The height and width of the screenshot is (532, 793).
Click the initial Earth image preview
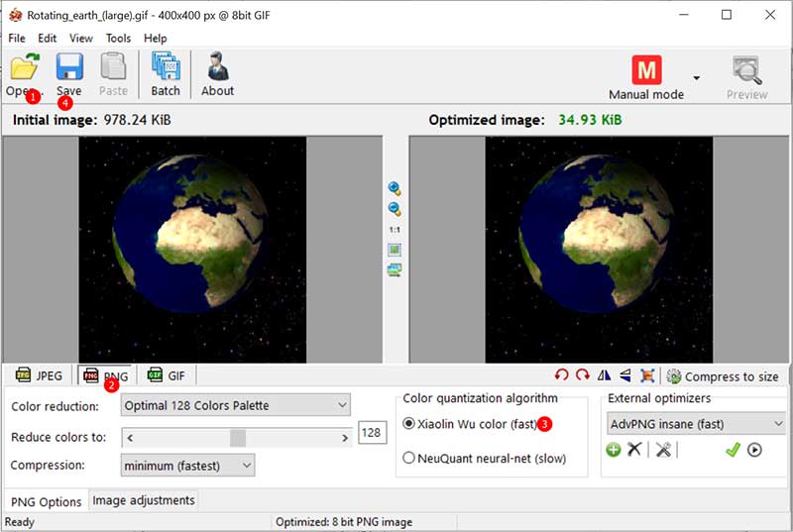pos(192,250)
